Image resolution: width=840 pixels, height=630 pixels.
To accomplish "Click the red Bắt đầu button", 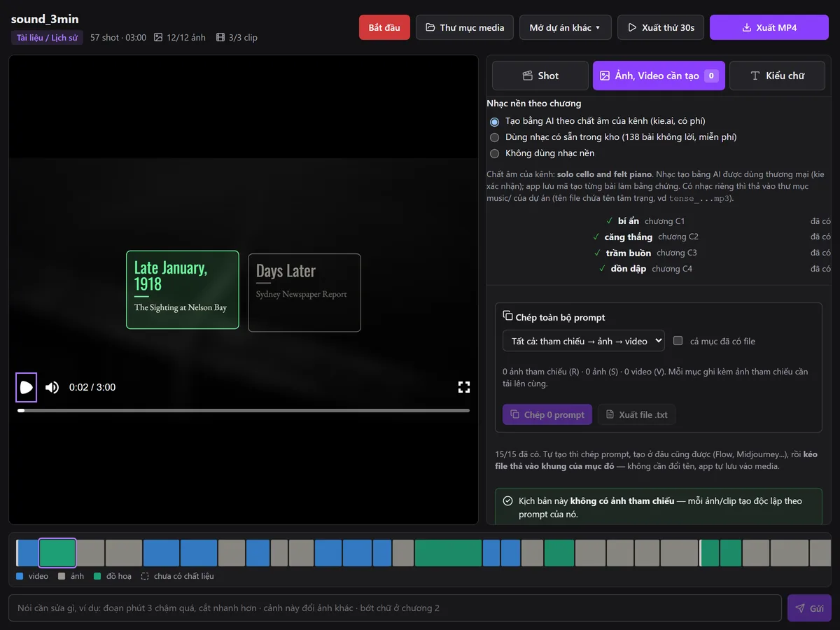I will click(x=384, y=27).
